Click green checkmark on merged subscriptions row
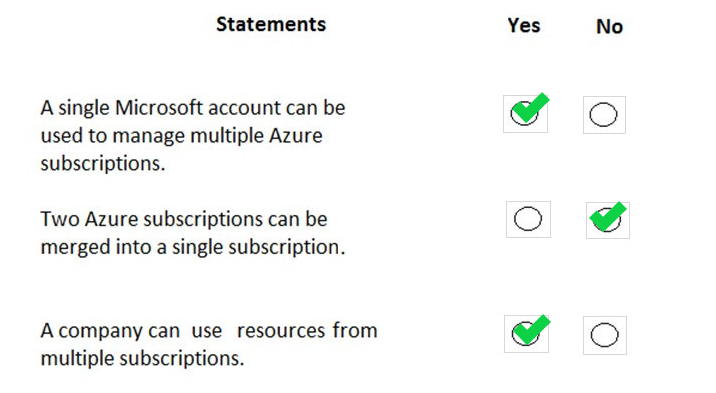The width and height of the screenshot is (716, 393). [x=608, y=216]
